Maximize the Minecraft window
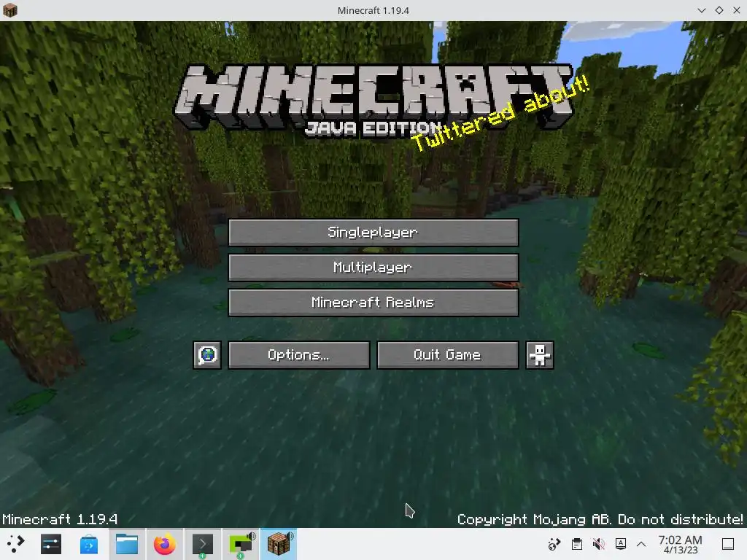Screen dimensions: 747x560 click(x=719, y=10)
